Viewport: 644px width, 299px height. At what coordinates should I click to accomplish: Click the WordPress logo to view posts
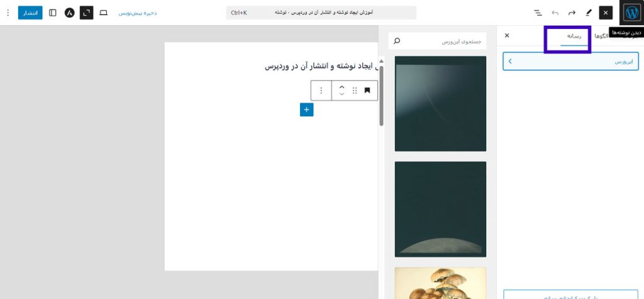631,13
